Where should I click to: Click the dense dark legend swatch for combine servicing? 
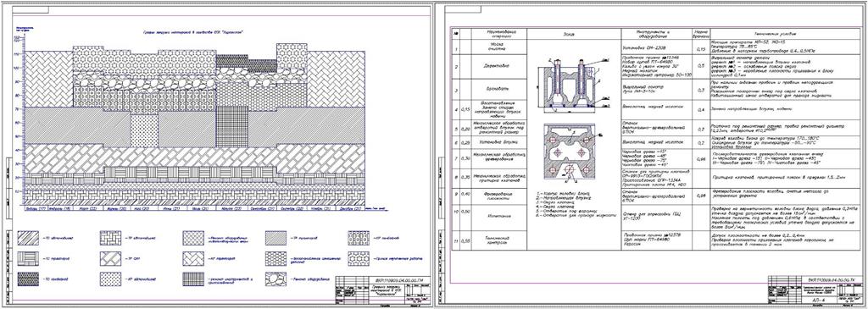[x=28, y=279]
